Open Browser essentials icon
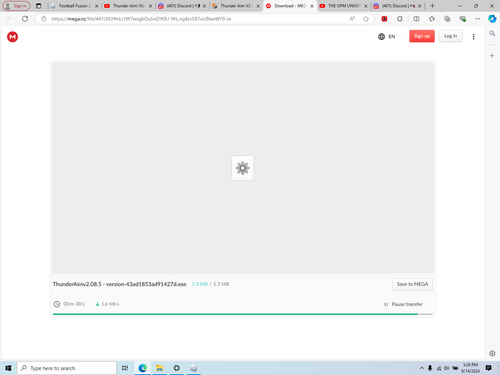The image size is (500, 375). [463, 19]
